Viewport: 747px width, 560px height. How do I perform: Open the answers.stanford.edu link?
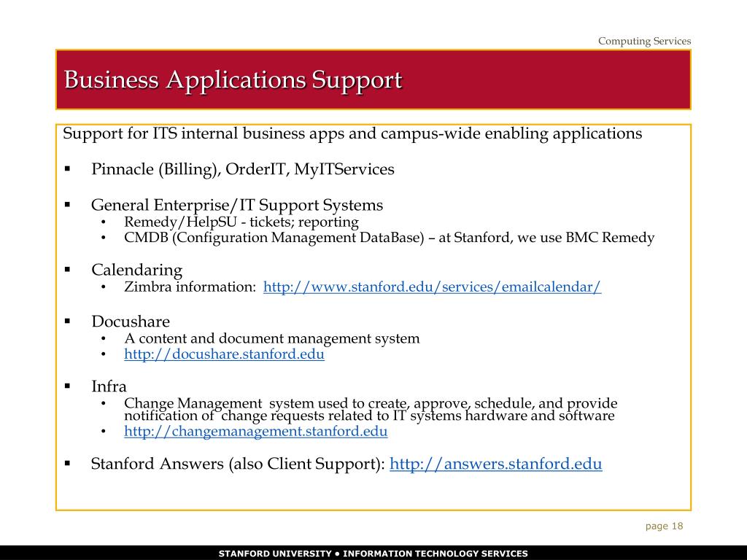[x=496, y=463]
